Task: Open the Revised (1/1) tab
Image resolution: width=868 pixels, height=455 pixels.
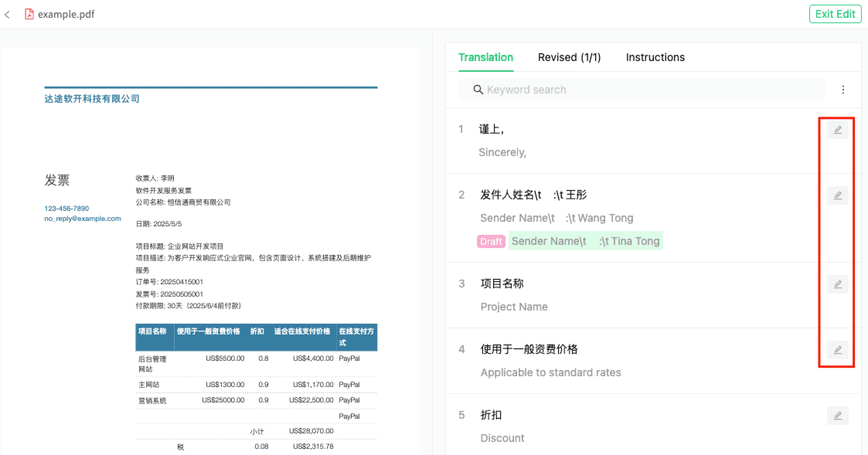Action: (x=569, y=57)
